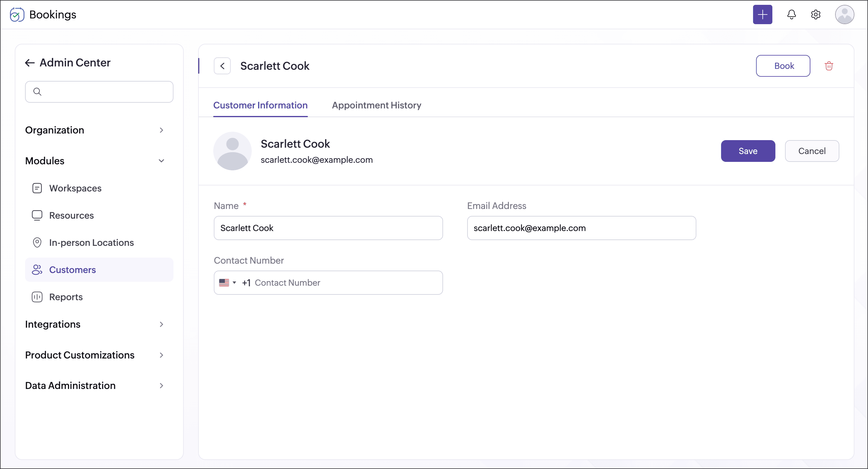
Task: Click back chevron beside Scarlett Cook title
Action: pos(222,66)
